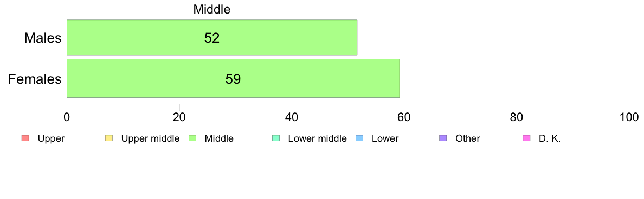Image resolution: width=644 pixels, height=199 pixels.
Task: Click the Upper middle legend text
Action: tap(150, 138)
